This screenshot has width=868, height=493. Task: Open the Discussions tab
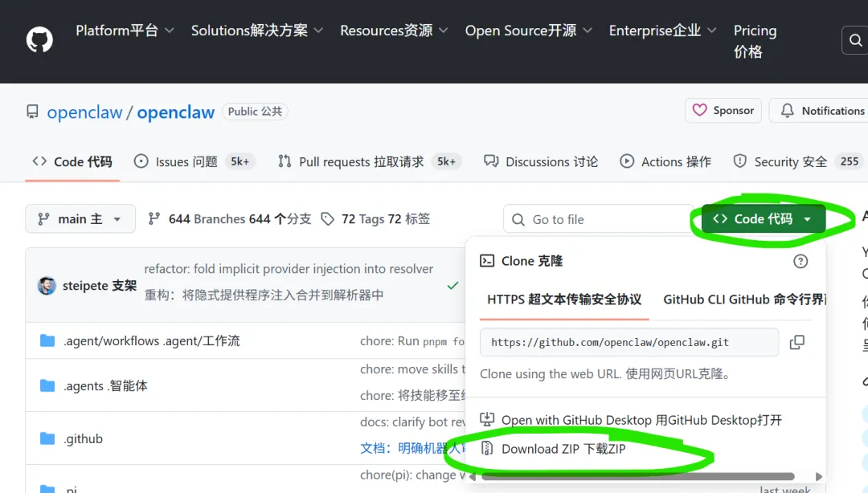pos(541,161)
